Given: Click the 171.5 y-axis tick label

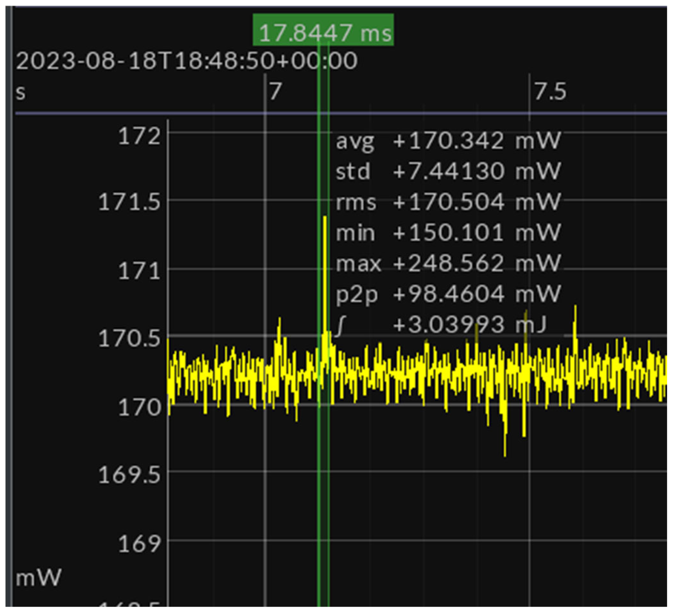Looking at the screenshot, I should tap(129, 203).
